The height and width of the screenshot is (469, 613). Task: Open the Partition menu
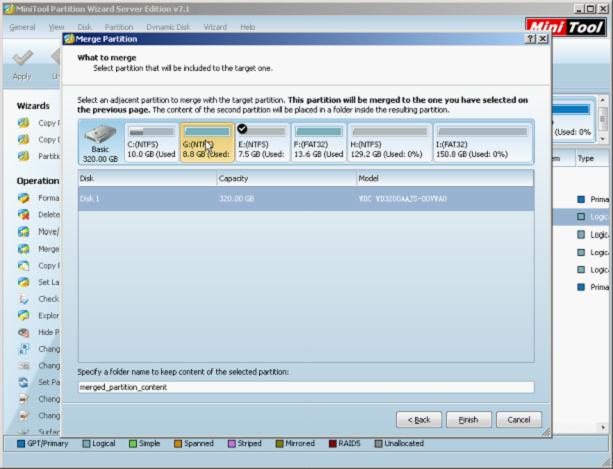(119, 27)
